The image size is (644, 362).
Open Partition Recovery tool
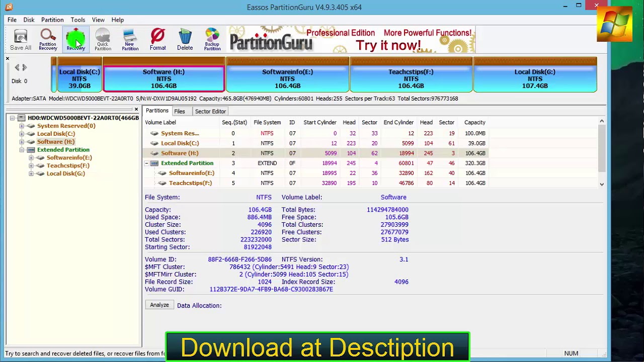[48, 40]
